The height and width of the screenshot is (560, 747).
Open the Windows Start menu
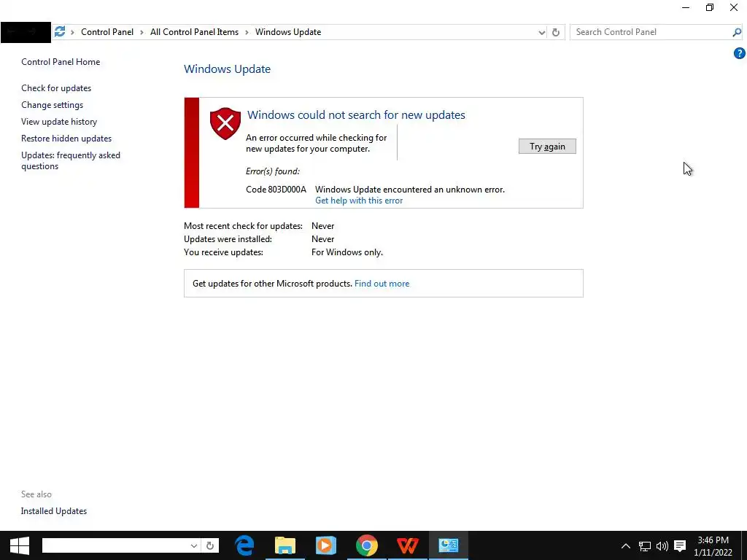pos(20,545)
